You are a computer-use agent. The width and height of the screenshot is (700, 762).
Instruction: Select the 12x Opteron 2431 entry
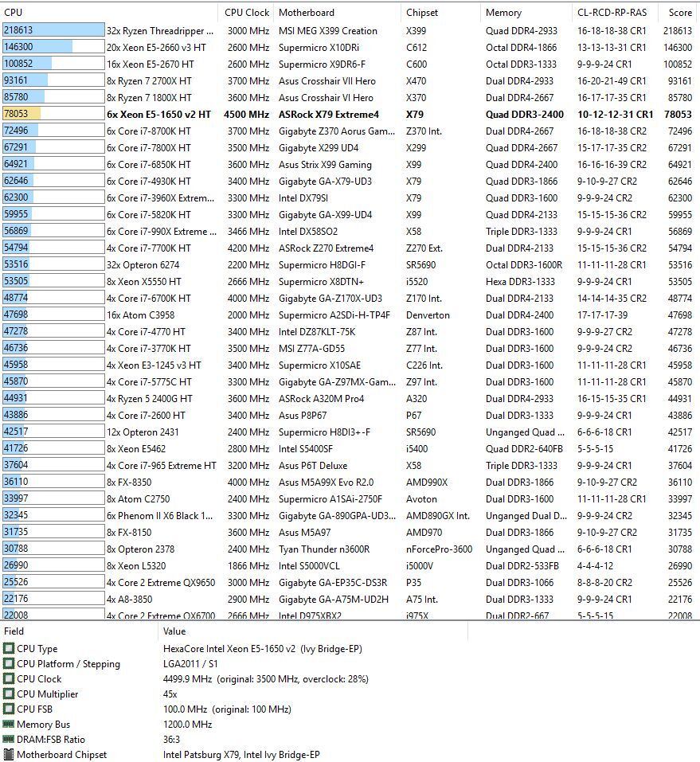[143, 432]
